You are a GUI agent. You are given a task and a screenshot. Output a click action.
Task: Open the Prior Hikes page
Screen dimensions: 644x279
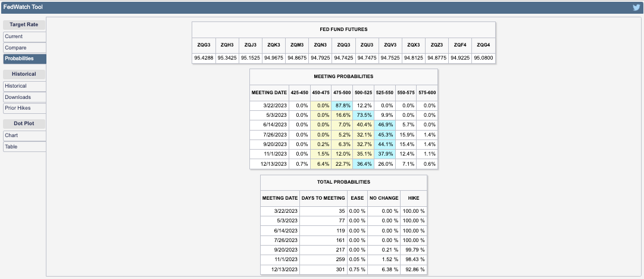pos(24,108)
